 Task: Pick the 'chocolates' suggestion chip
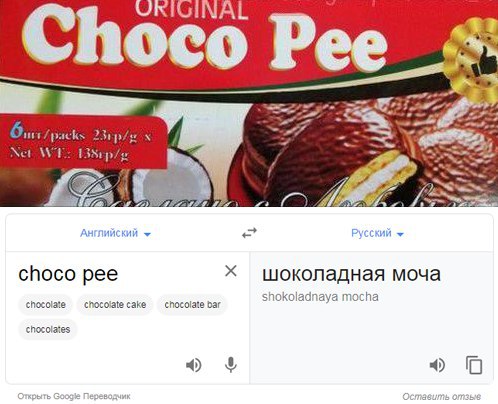[48, 329]
